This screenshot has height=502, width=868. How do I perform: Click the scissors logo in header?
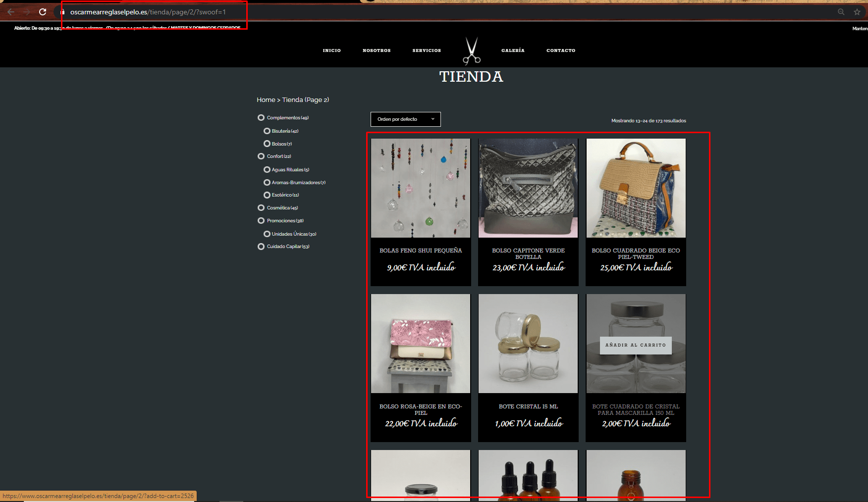click(x=472, y=51)
